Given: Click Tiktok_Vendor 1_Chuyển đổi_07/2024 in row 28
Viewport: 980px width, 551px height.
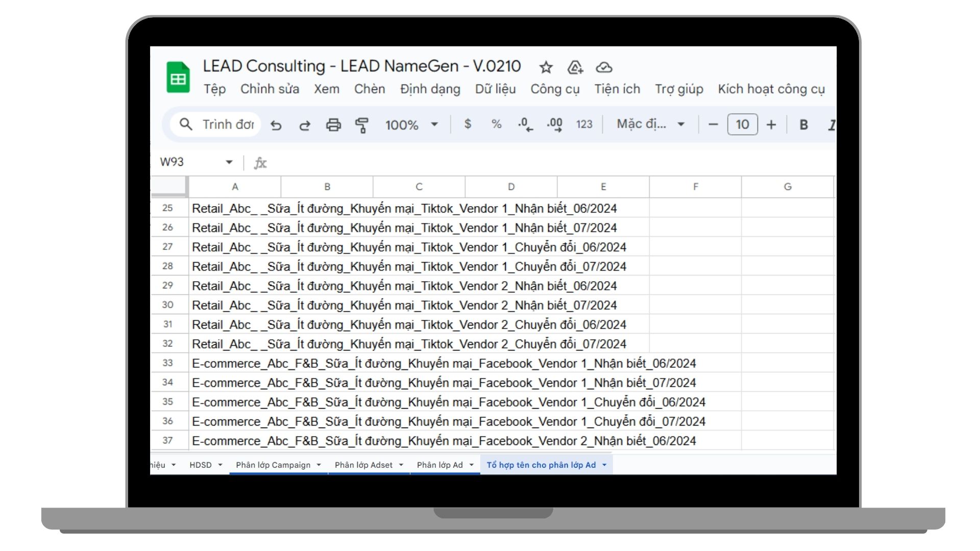Looking at the screenshot, I should point(524,267).
